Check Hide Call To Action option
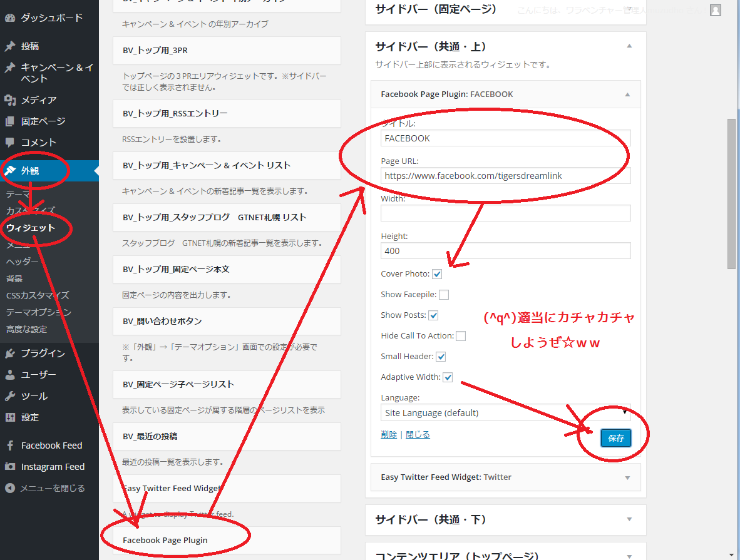 461,336
